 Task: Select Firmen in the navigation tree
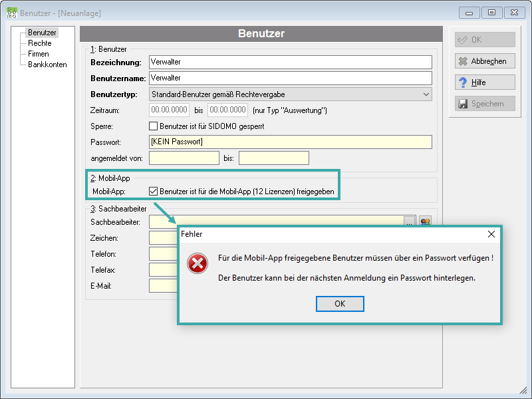click(x=39, y=54)
